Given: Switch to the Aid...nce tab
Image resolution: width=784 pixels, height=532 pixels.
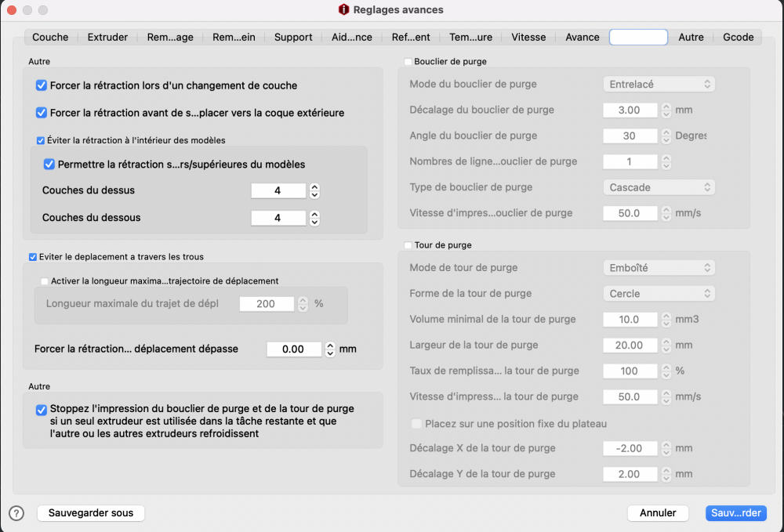Looking at the screenshot, I should click(351, 37).
